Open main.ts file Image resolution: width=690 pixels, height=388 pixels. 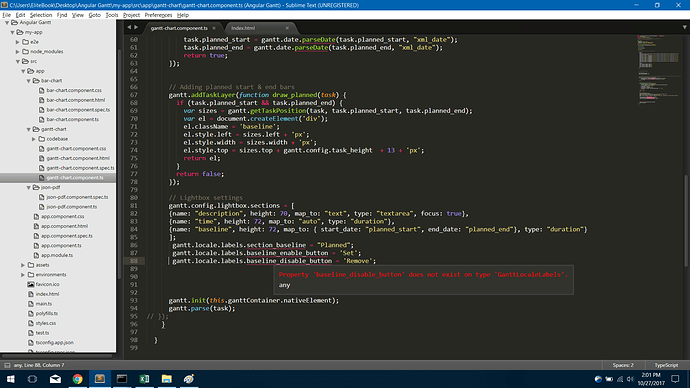tap(44, 304)
